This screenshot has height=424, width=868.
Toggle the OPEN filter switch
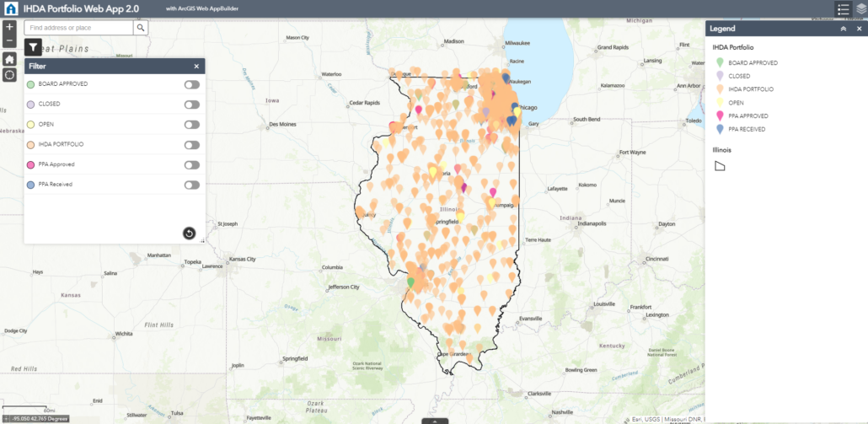(x=192, y=125)
